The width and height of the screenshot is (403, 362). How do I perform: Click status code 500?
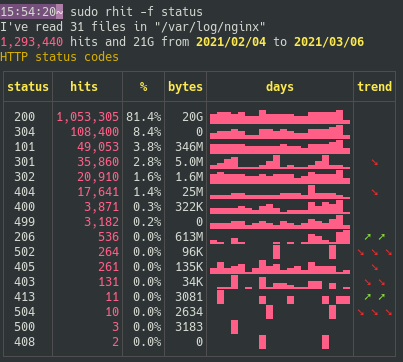[25, 327]
